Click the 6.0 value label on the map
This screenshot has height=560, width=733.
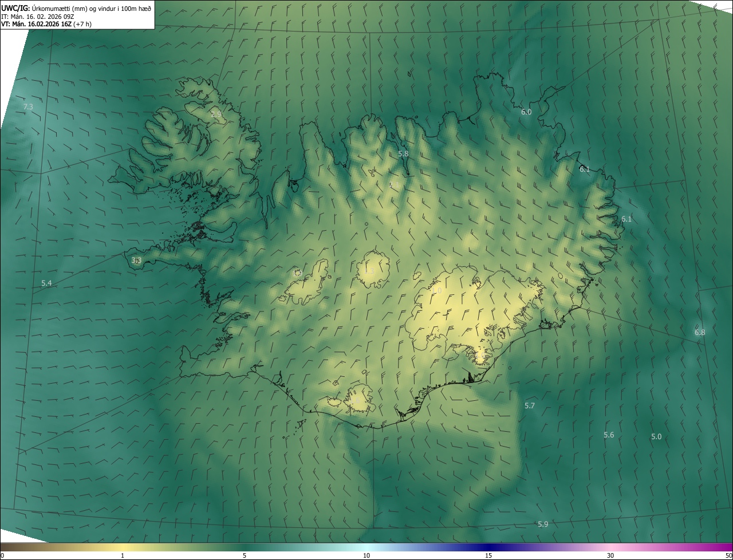click(526, 112)
